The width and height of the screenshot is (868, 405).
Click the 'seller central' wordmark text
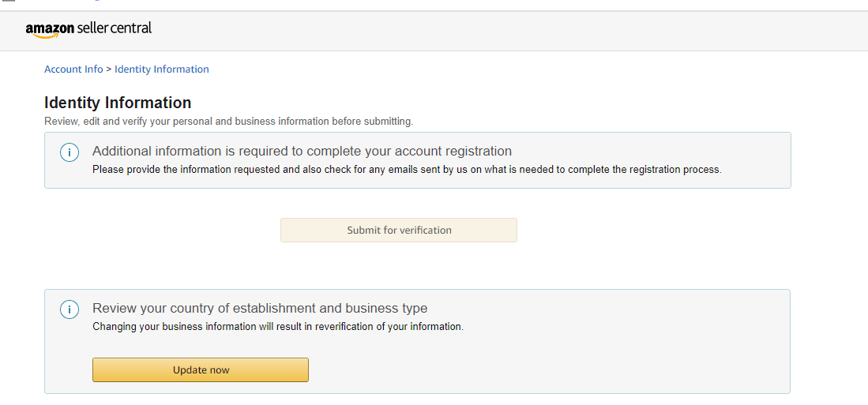coord(114,28)
